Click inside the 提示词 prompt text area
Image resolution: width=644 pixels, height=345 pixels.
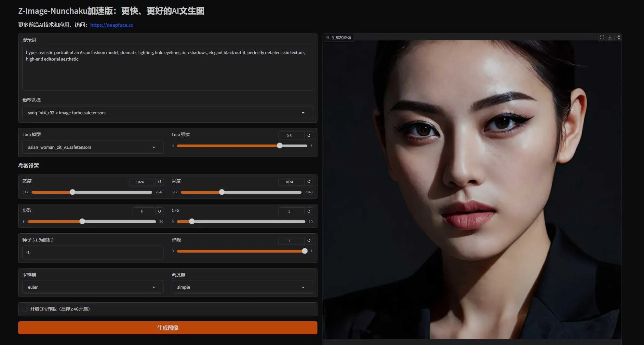[x=168, y=68]
